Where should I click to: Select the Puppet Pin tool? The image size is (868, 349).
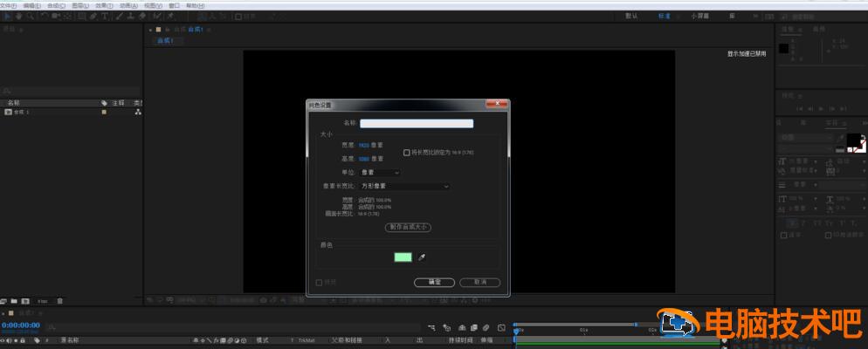point(170,16)
